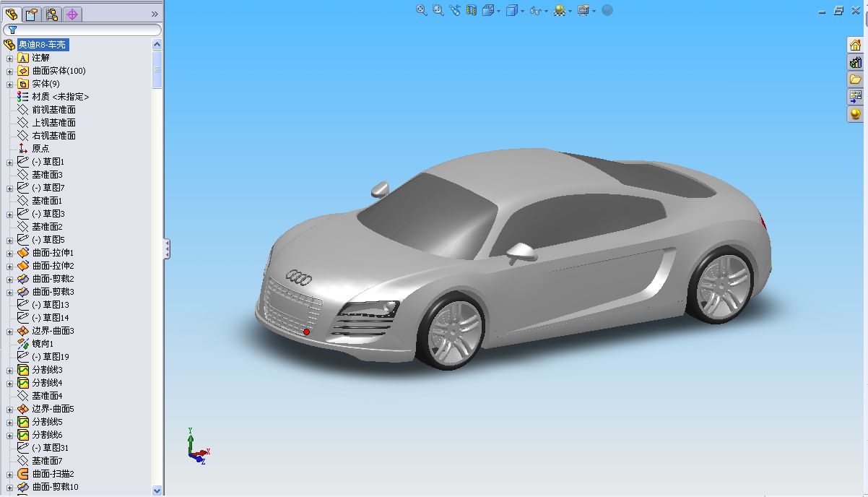The width and height of the screenshot is (868, 497).
Task: Expand the 实体(9) folder
Action: coord(9,84)
